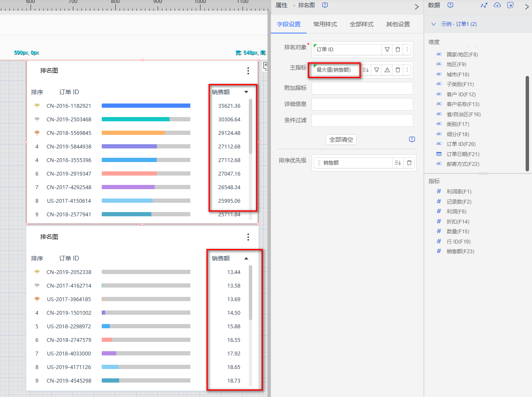
Task: Open help icon next to 属性 - 排名图 title
Action: (x=325, y=5)
